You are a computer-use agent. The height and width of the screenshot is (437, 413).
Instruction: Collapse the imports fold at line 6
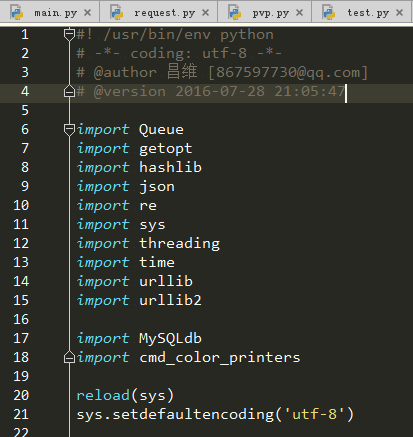click(69, 130)
